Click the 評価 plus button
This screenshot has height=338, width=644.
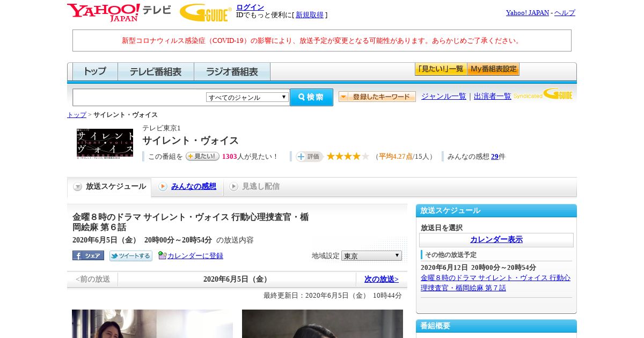coord(309,157)
